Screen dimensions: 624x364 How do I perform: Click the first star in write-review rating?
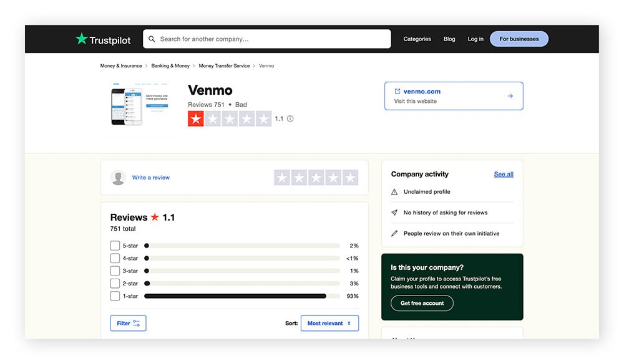pos(282,178)
